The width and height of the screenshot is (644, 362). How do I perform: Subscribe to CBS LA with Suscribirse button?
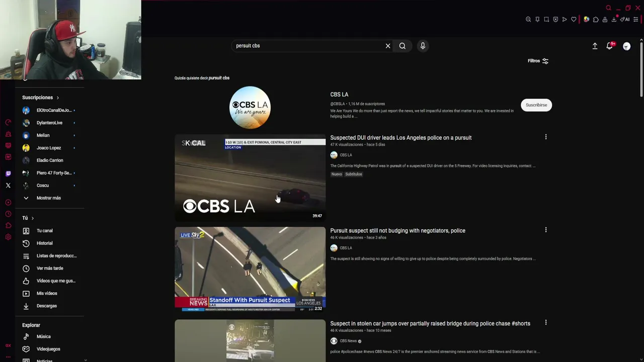(x=536, y=105)
